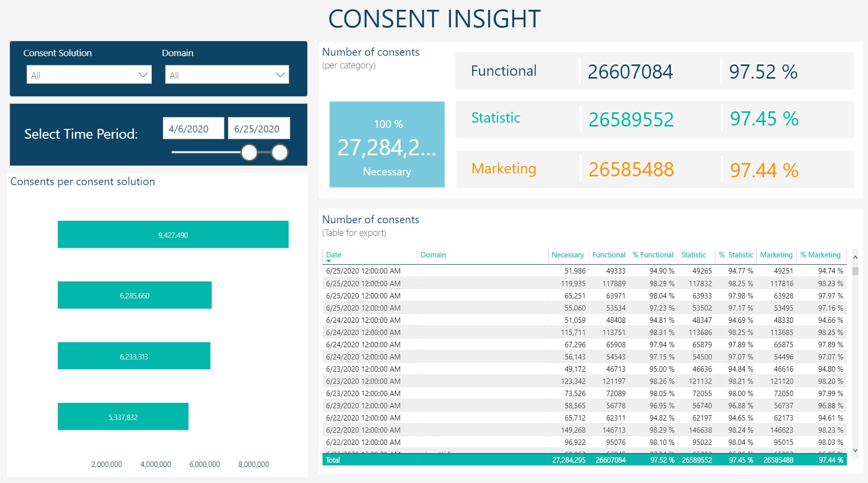Select Functional cell 56778
Screen dimensions: 868x483
tap(616, 405)
